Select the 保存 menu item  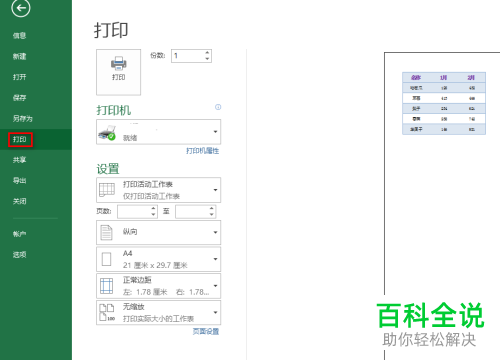click(x=19, y=98)
